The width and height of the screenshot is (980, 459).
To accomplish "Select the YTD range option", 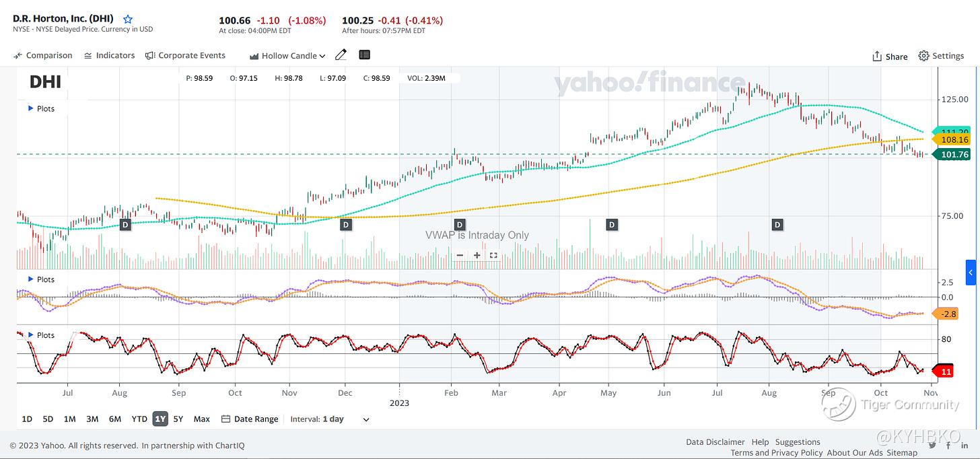I will (139, 419).
